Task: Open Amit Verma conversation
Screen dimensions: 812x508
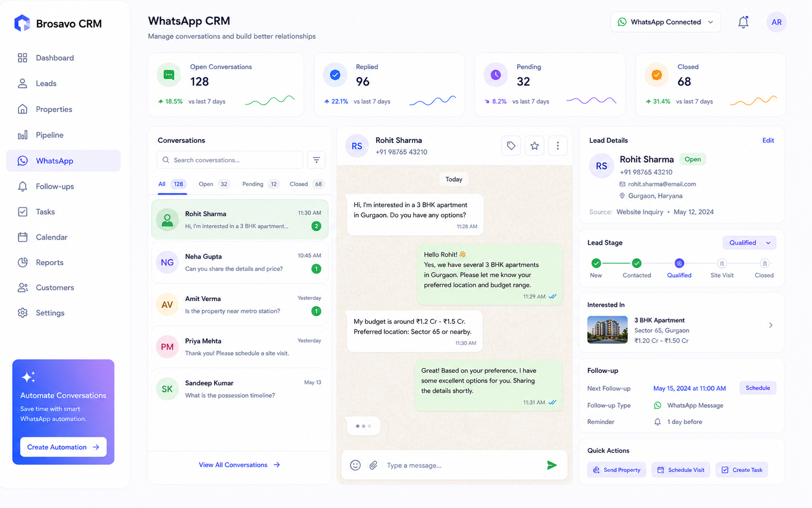Action: [240, 305]
